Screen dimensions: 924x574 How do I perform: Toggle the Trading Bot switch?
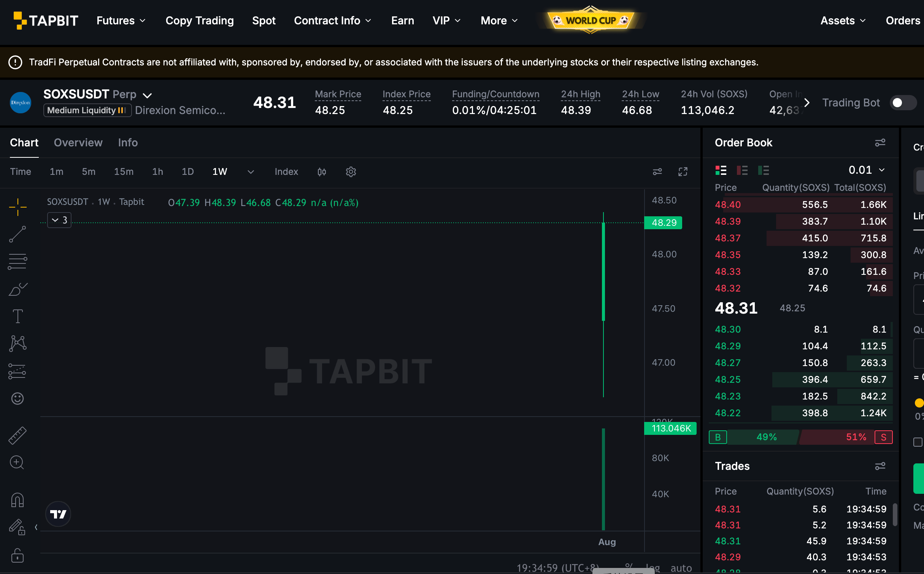tap(903, 103)
